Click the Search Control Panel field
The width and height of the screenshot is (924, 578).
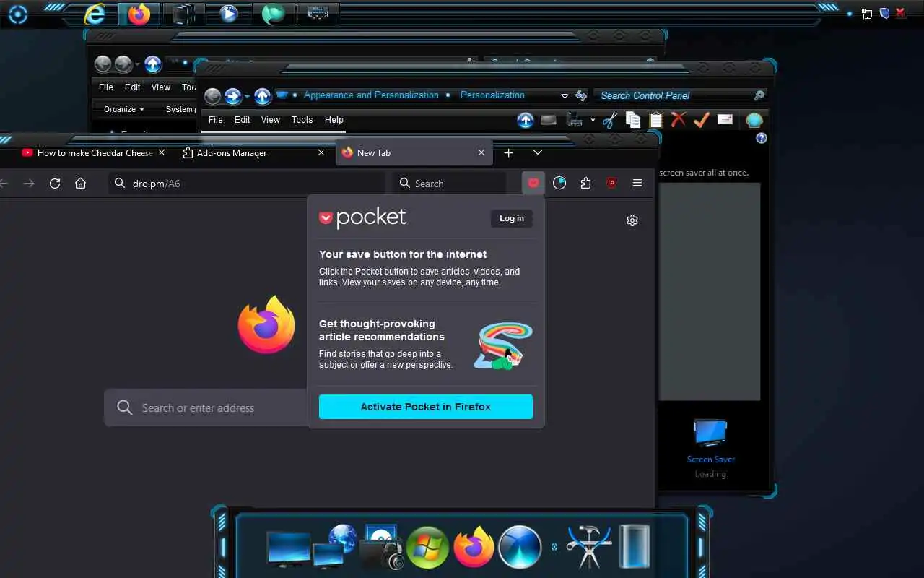point(681,95)
